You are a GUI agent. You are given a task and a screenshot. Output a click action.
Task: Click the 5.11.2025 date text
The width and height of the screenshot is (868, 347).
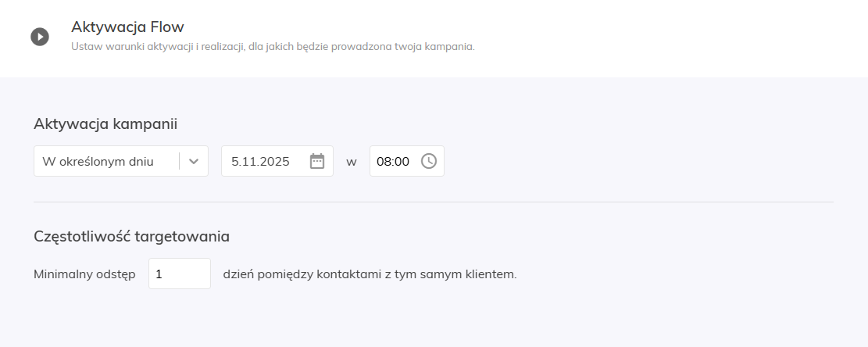point(260,162)
